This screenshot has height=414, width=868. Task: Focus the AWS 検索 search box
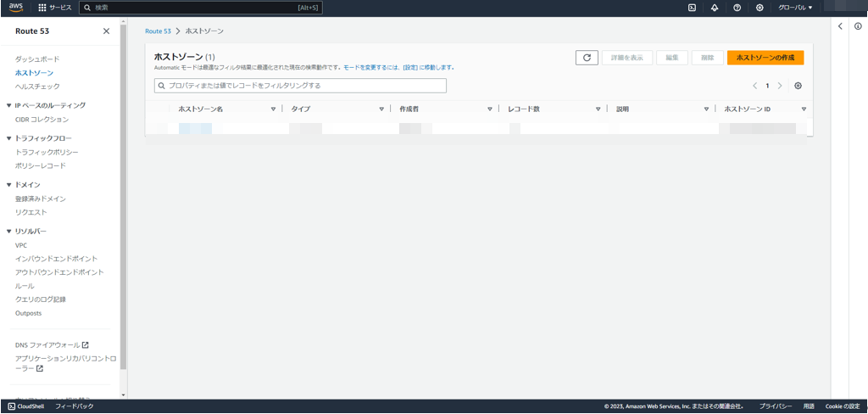click(200, 8)
